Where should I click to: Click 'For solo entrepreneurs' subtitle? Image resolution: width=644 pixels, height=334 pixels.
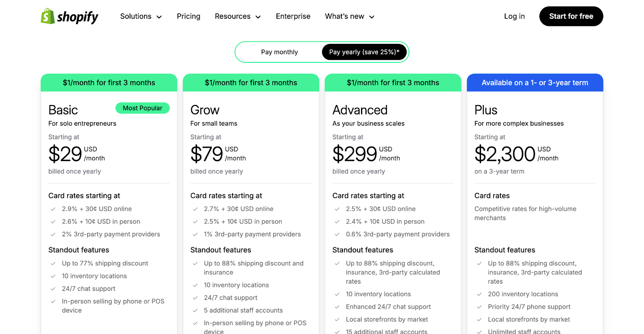pyautogui.click(x=82, y=124)
